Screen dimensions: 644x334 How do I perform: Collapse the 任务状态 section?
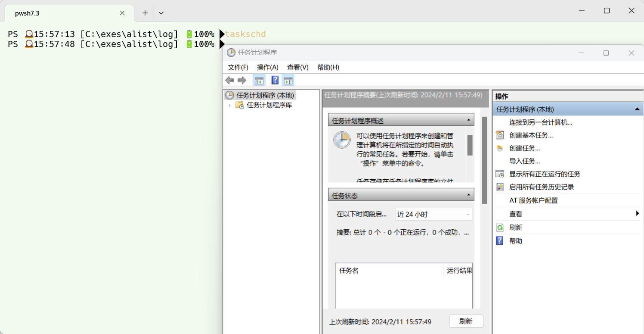tap(469, 195)
